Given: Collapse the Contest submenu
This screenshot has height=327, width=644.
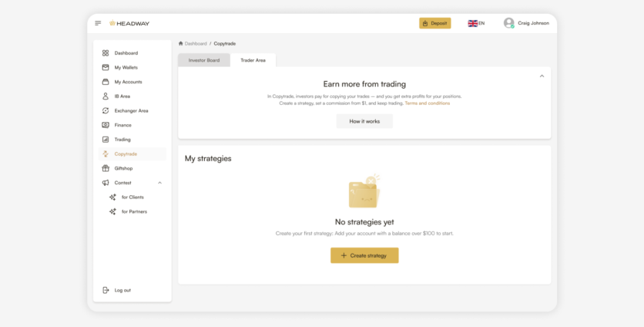Looking at the screenshot, I should click(x=159, y=183).
